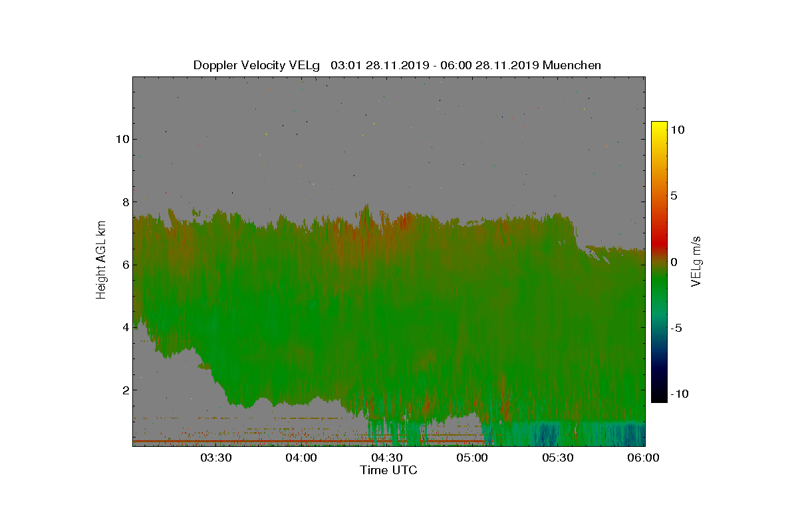Click the yellow top of the colorbar
The width and height of the screenshot is (798, 532).
point(659,126)
